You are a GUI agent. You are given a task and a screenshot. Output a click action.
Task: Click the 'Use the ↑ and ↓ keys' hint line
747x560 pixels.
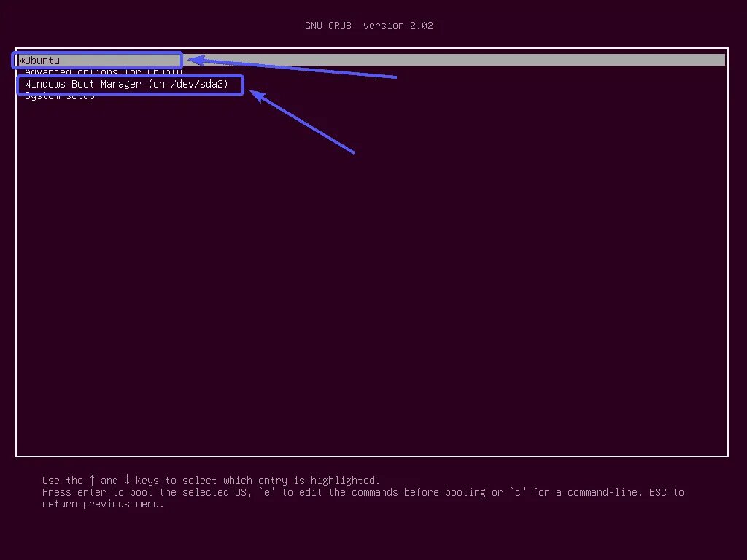[x=211, y=480]
